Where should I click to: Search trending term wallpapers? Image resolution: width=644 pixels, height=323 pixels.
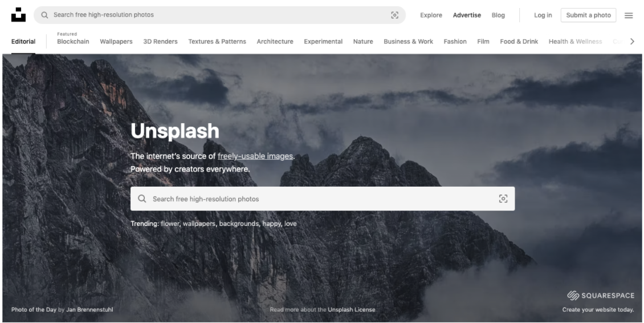tap(199, 224)
